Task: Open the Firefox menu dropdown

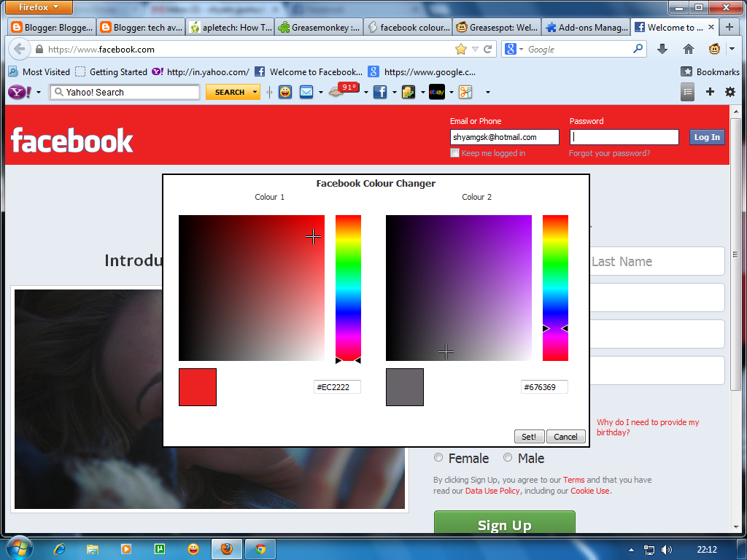Action: click(x=39, y=7)
